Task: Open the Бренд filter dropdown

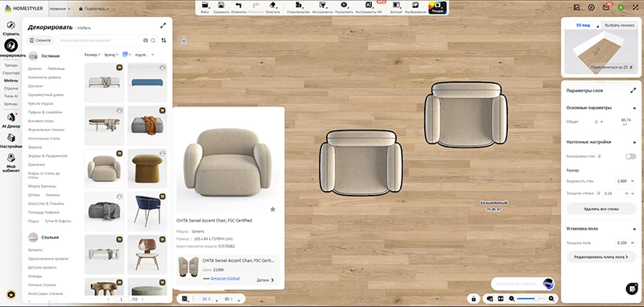Action: [x=111, y=54]
